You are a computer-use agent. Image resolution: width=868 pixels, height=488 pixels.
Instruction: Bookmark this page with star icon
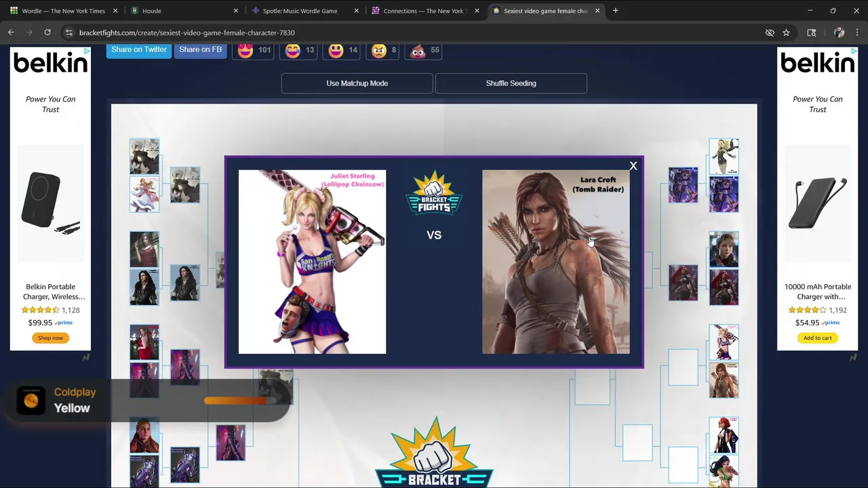coord(786,33)
